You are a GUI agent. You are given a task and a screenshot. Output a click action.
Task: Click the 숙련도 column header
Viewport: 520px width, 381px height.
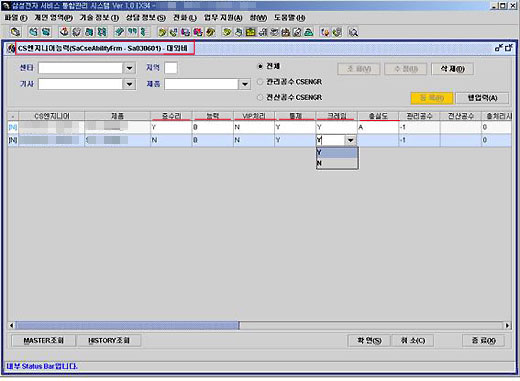click(378, 116)
